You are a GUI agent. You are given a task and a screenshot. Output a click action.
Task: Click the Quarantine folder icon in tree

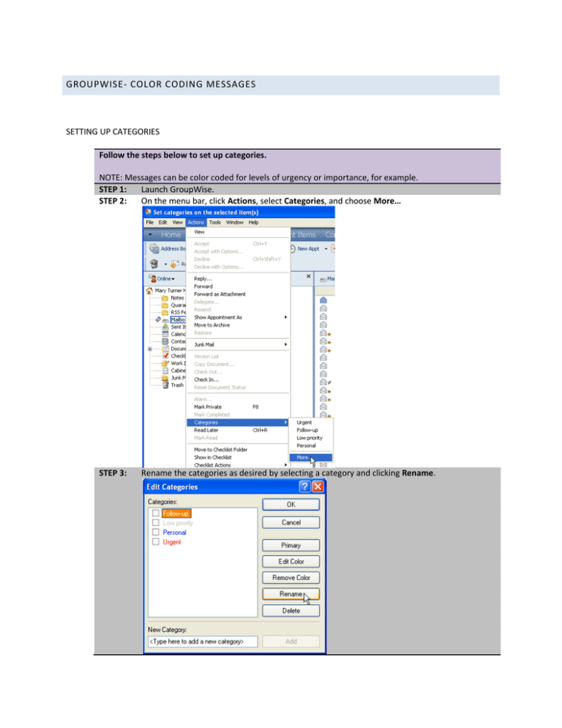(165, 305)
